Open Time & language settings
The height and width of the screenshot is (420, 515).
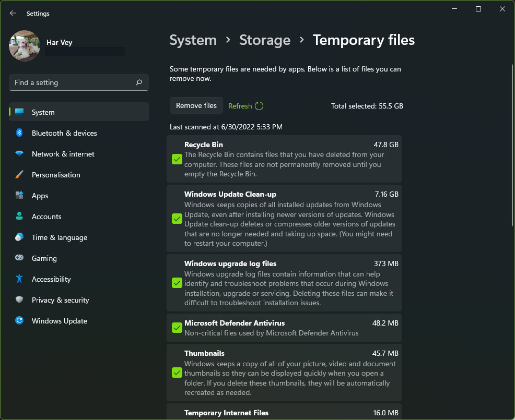[79, 237]
